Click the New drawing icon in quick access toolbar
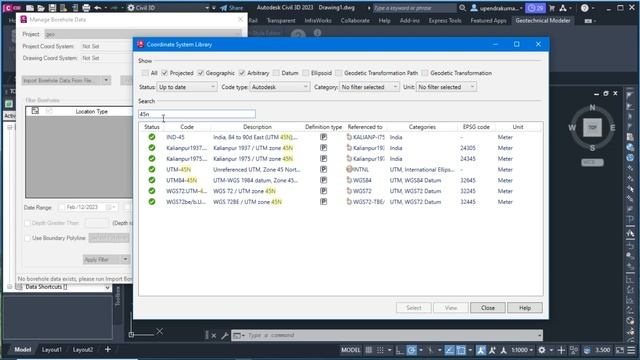This screenshot has width=640, height=360. (30, 8)
